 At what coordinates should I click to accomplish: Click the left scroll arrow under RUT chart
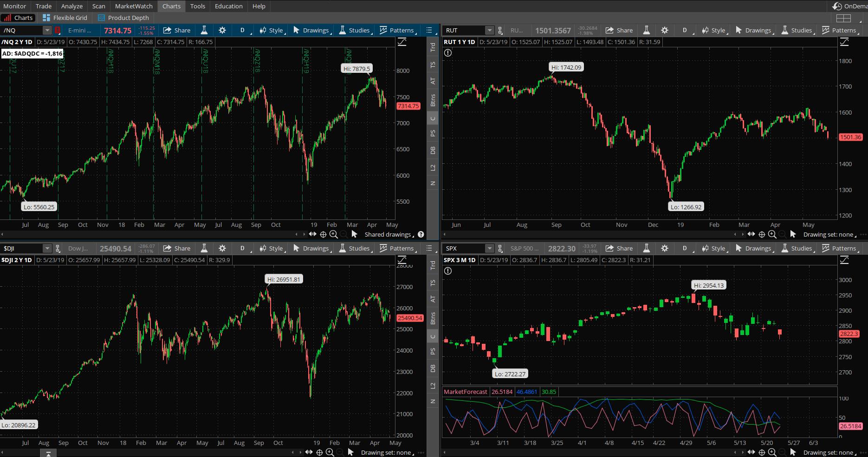[x=445, y=234]
